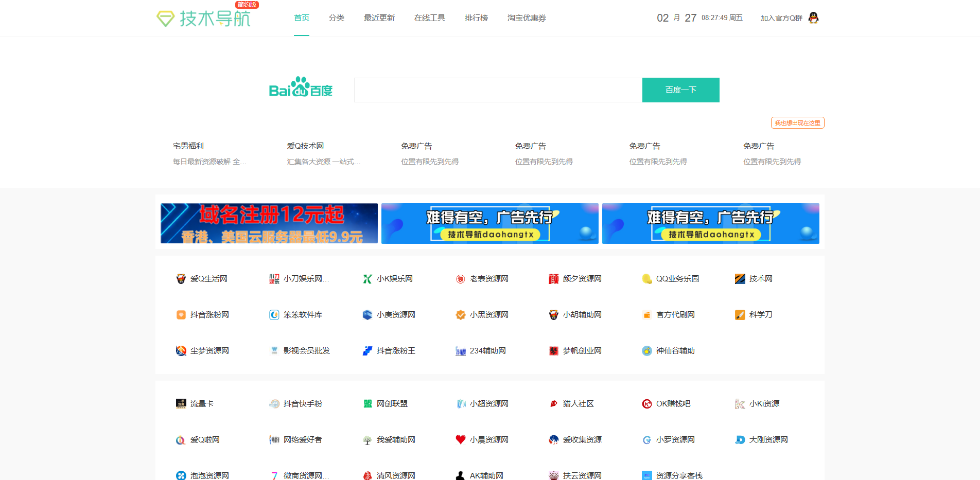Image resolution: width=980 pixels, height=480 pixels.
Task: Click the QQ业务乐园 icon
Action: coord(645,278)
